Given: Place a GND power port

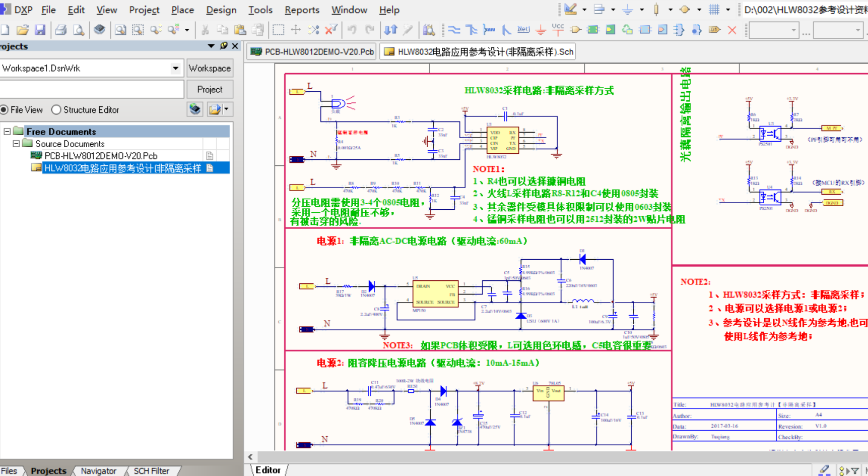Looking at the screenshot, I should pos(541,30).
